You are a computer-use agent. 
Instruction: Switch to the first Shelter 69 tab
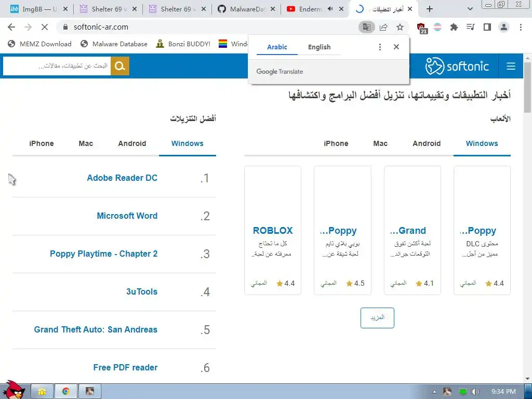coord(108,9)
